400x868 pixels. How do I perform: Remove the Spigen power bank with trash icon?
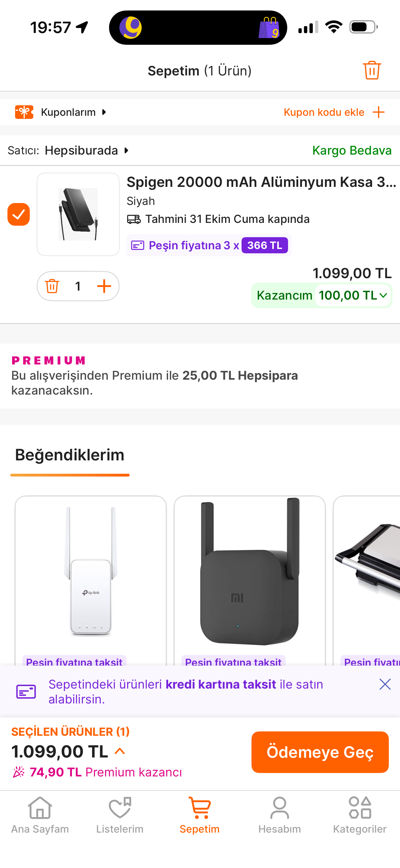(x=52, y=286)
